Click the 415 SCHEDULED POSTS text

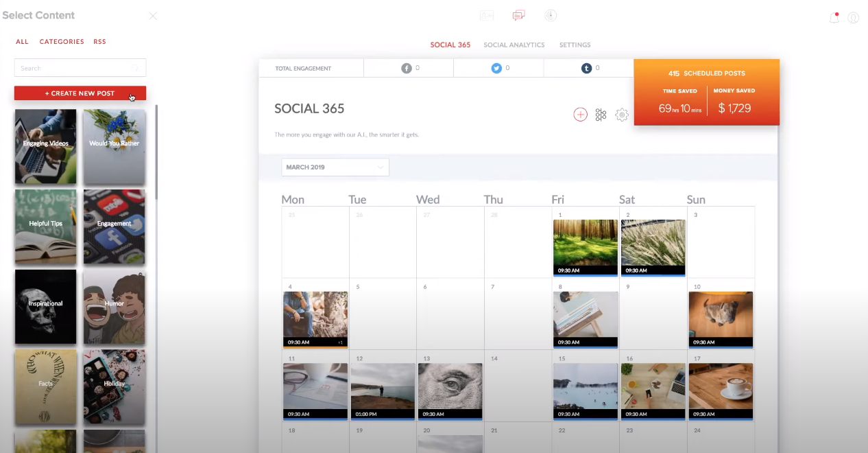[x=707, y=73]
